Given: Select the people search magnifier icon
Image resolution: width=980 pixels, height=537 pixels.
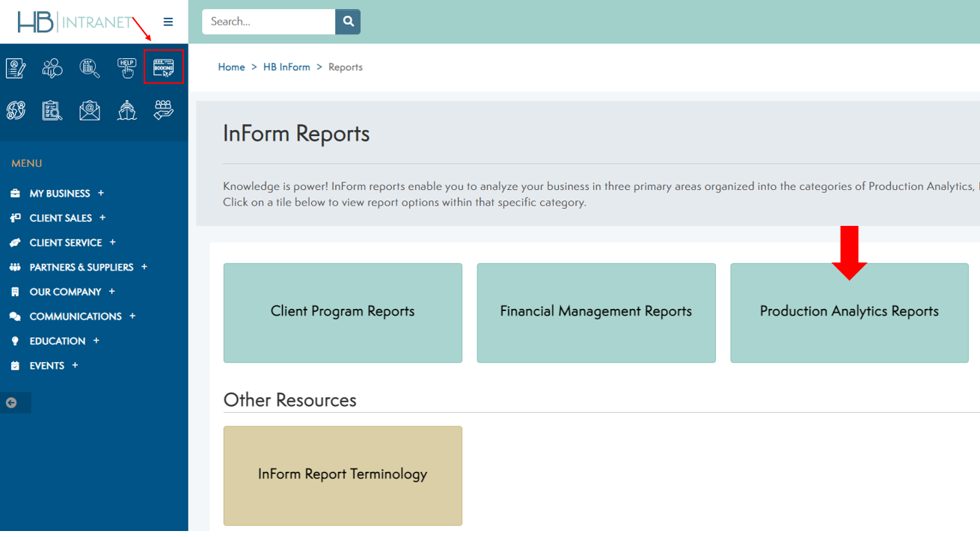Looking at the screenshot, I should point(52,68).
